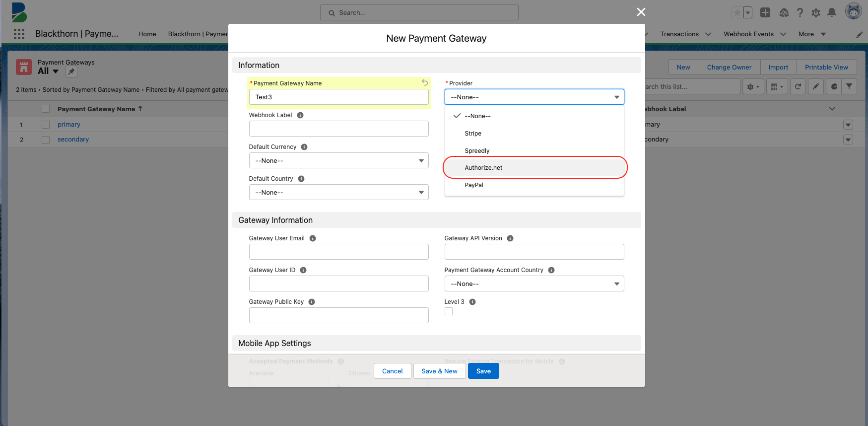Click the favorites star icon
This screenshot has height=426, width=868.
[x=737, y=12]
